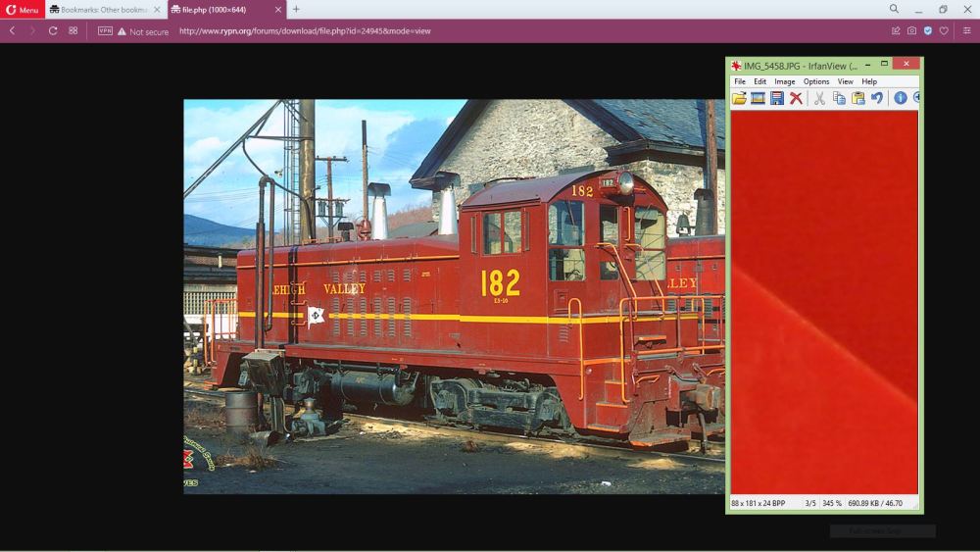Search open tabs with the magnifier icon
This screenshot has height=552, width=980.
pos(895,9)
